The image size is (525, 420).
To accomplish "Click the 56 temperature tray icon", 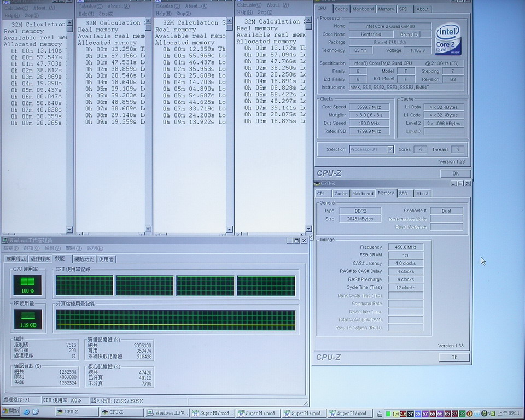I will [417, 413].
